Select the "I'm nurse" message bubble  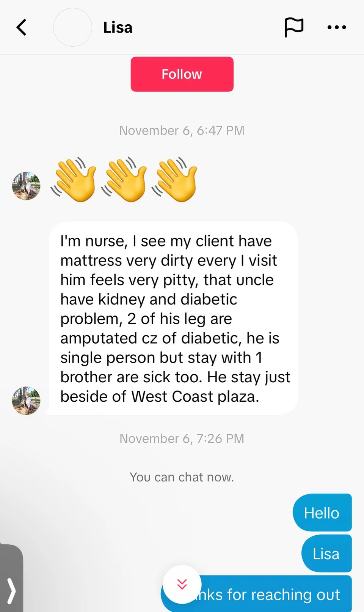[x=173, y=318]
